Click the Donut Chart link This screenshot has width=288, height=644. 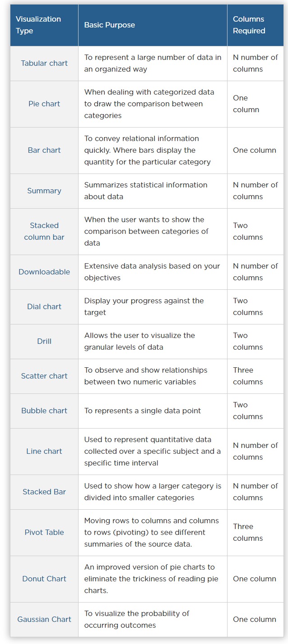pyautogui.click(x=44, y=579)
